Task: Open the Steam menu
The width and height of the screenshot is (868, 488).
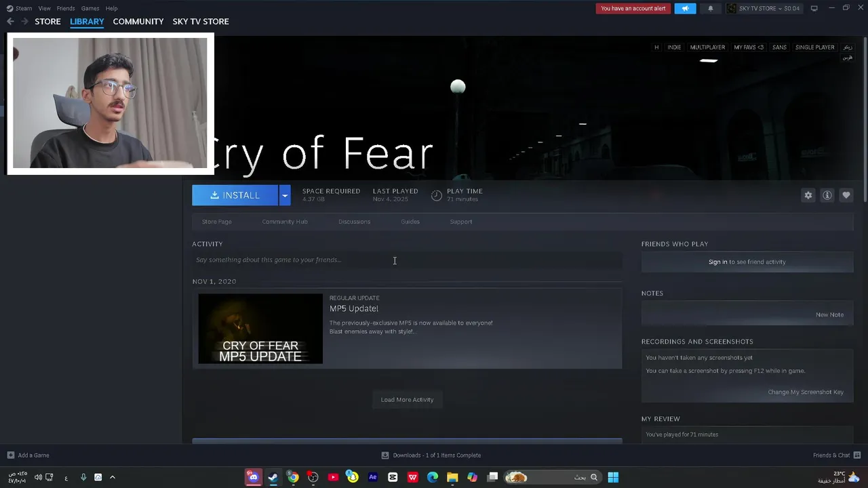Action: (20, 8)
